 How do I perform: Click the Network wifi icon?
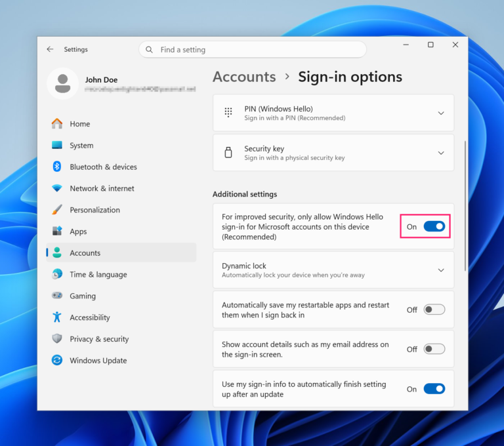[57, 188]
